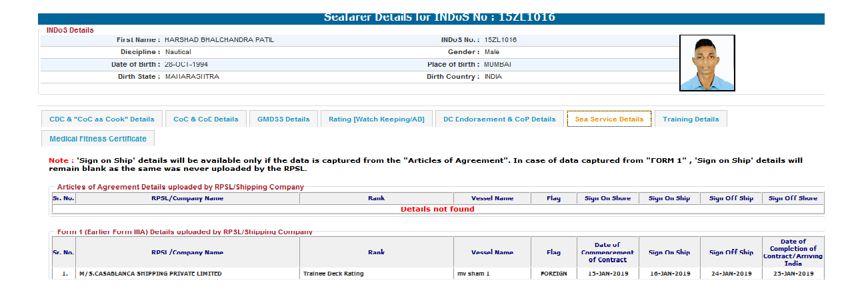Viewport: 868px width, 307px height.
Task: Click the Sign On Shore column header
Action: pyautogui.click(x=607, y=198)
